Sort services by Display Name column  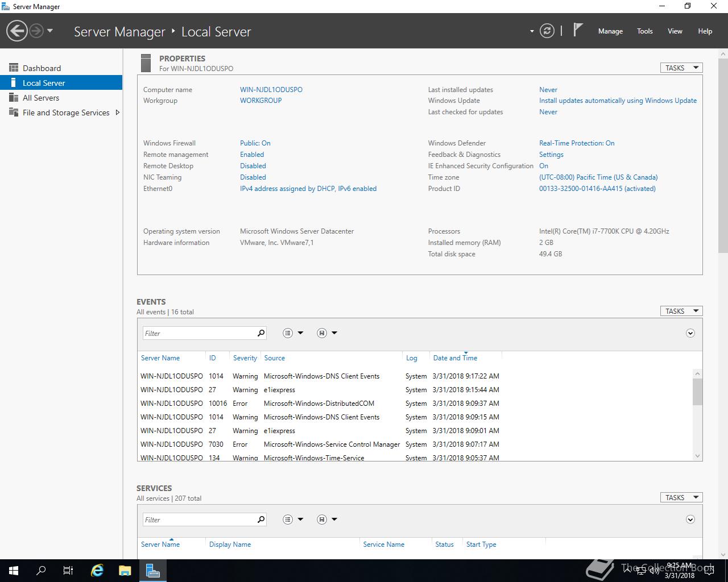coord(230,544)
